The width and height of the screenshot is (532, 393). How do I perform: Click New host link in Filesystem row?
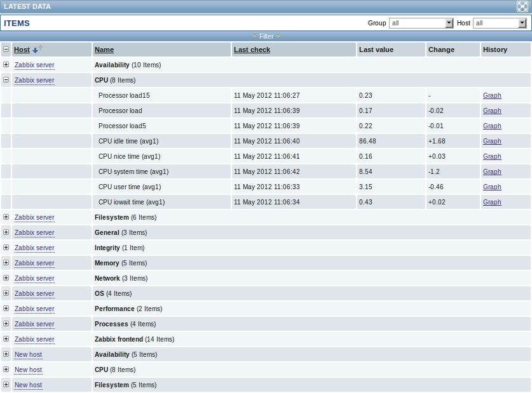click(x=28, y=385)
